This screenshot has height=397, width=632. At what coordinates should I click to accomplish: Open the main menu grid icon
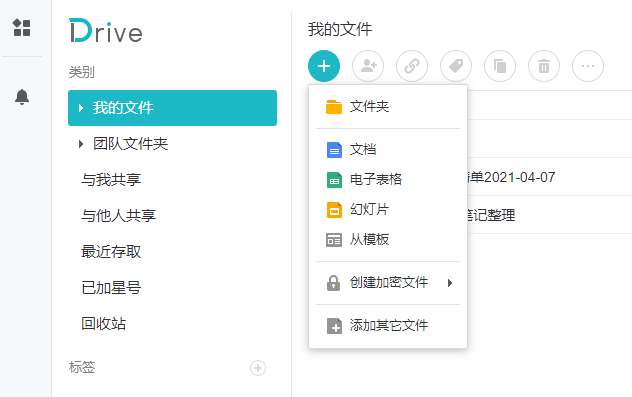coord(22,28)
